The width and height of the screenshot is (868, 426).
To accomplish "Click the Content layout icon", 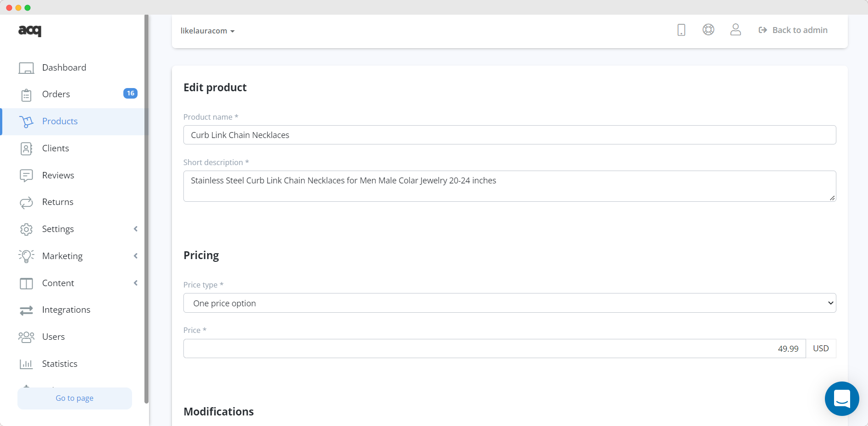I will click(26, 283).
